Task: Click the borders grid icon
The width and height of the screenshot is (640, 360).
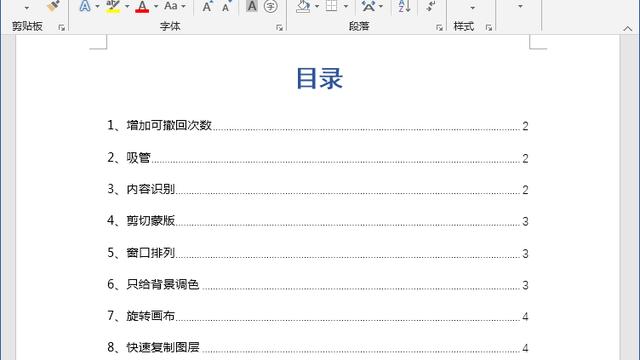Action: pos(331,6)
